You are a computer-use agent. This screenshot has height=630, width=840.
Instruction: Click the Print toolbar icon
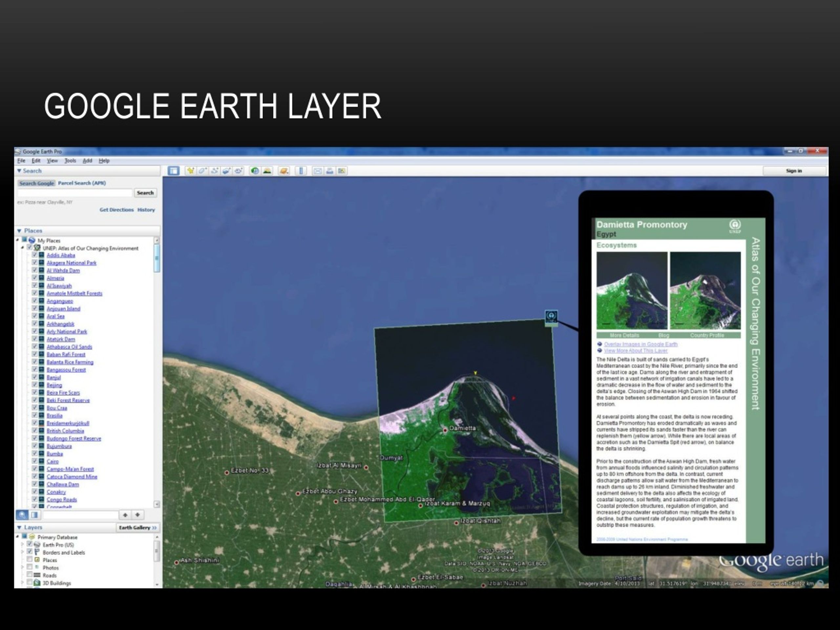(x=330, y=171)
